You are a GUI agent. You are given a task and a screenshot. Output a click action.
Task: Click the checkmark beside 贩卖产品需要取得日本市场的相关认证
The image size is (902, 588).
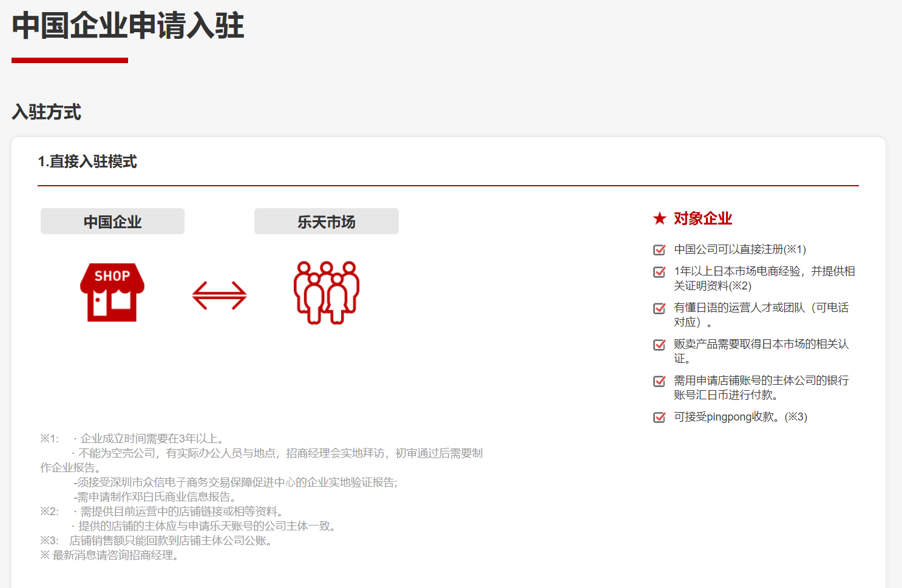click(x=659, y=345)
